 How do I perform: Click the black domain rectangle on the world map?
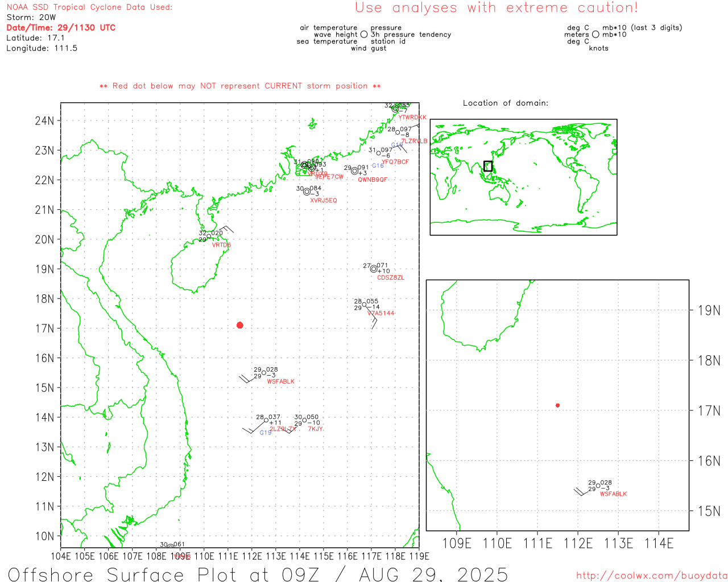tap(488, 166)
